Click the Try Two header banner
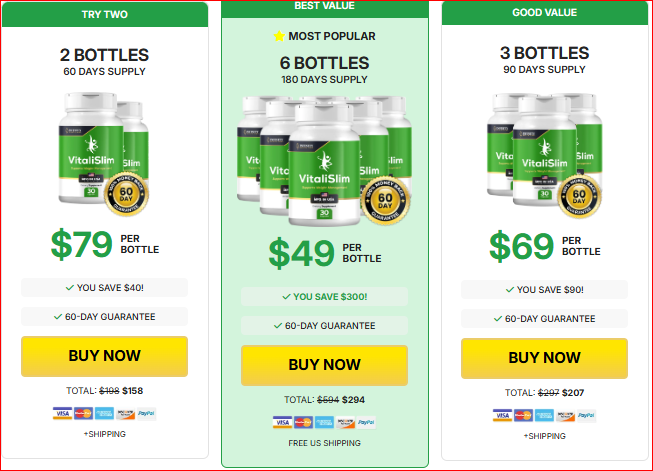Image resolution: width=653 pixels, height=471 pixels. click(105, 15)
